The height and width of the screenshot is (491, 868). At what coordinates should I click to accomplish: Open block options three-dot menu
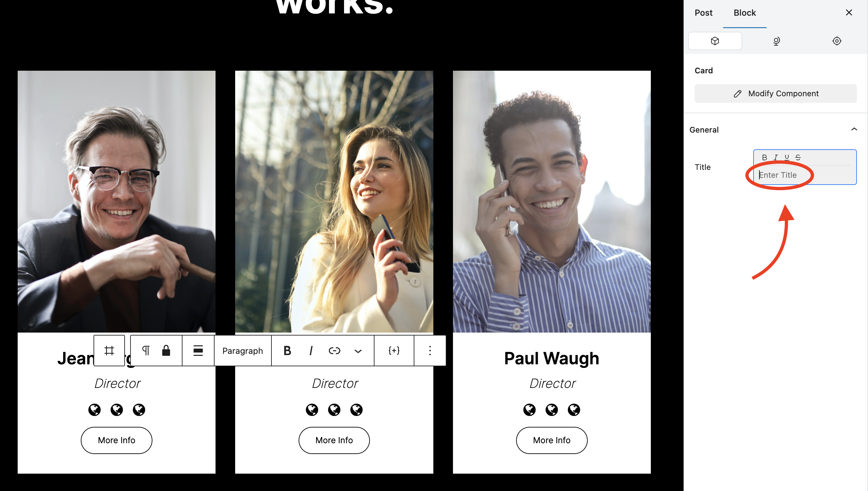[430, 351]
